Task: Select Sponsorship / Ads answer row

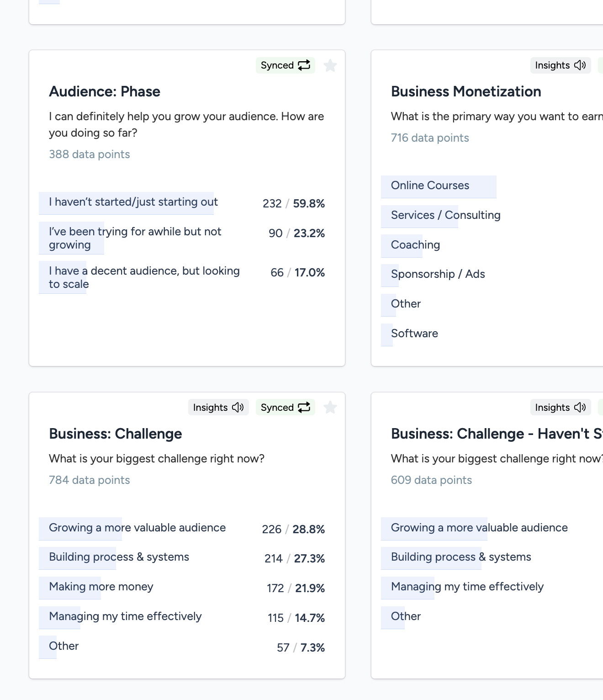Action: coord(438,274)
